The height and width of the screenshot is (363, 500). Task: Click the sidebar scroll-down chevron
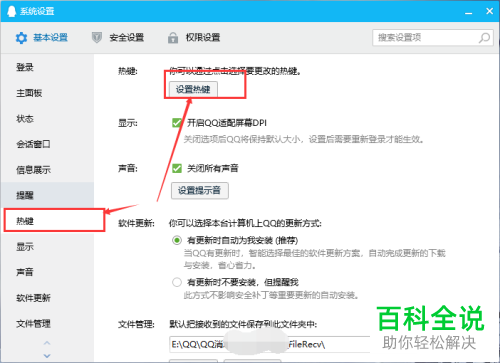47,356
